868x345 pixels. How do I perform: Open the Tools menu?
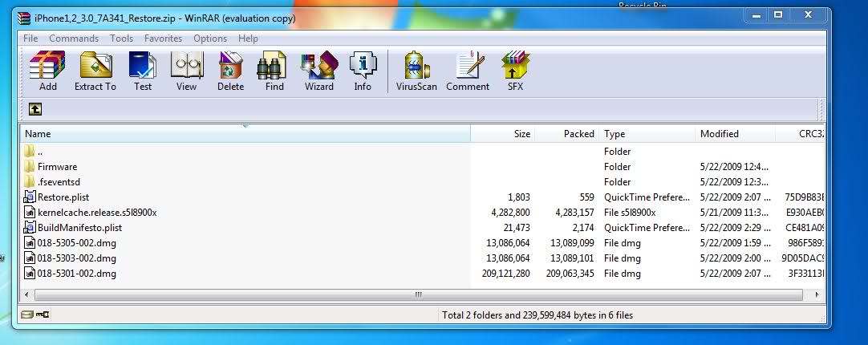(121, 39)
